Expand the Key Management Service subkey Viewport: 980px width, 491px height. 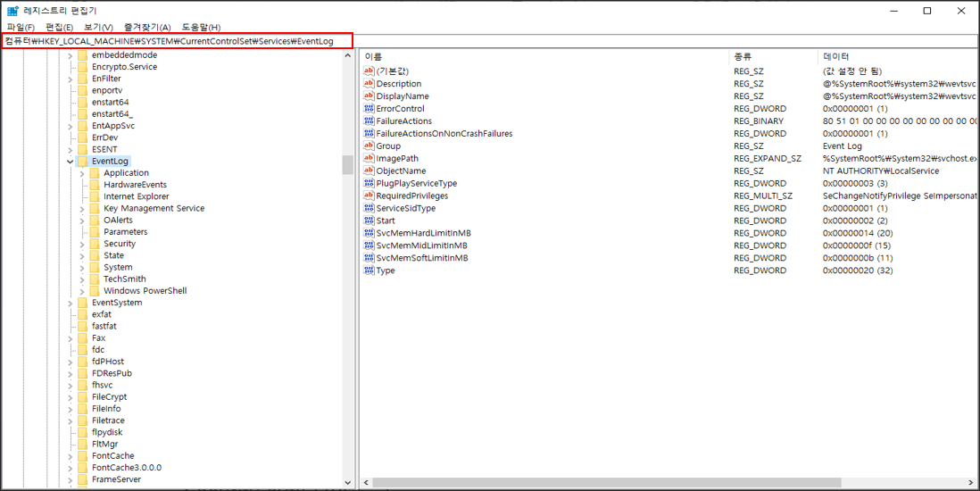(x=82, y=208)
